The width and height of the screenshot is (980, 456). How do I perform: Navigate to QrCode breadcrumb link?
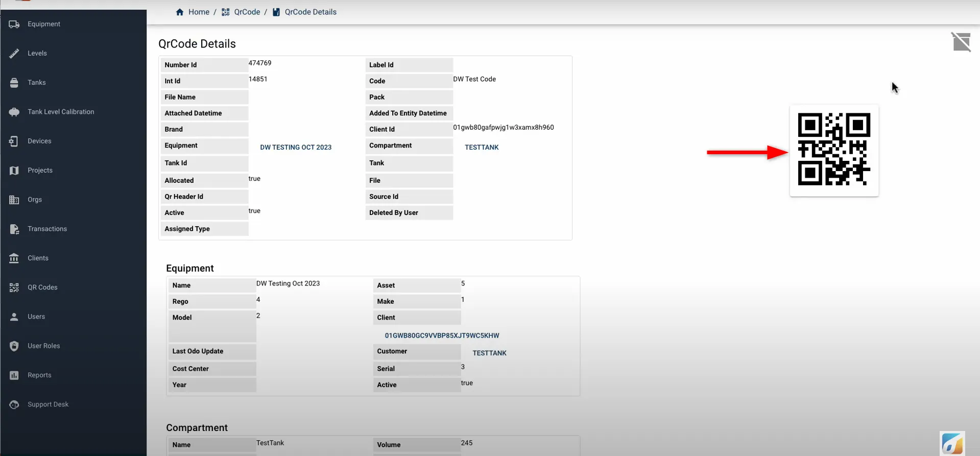point(247,12)
